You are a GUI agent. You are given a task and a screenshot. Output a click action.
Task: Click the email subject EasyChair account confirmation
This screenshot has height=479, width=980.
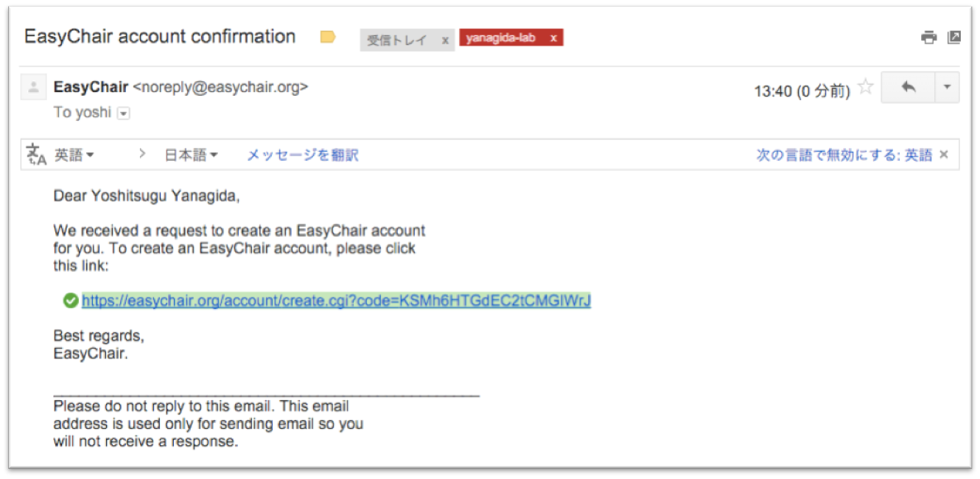[160, 36]
